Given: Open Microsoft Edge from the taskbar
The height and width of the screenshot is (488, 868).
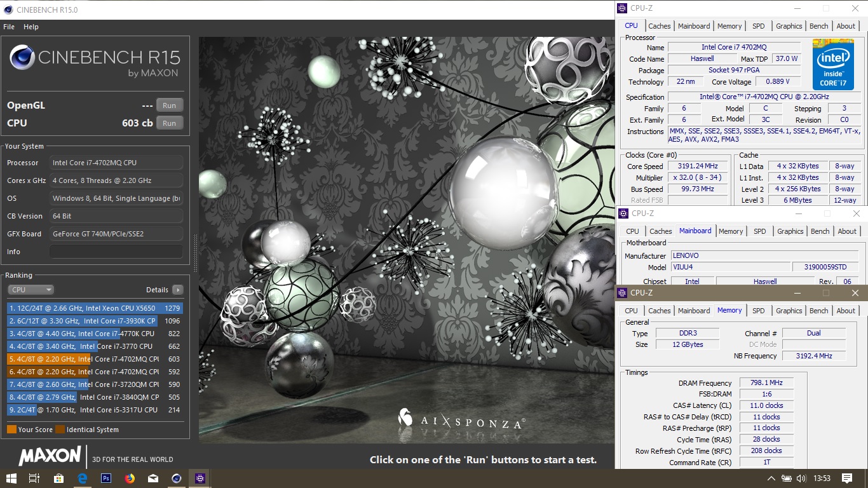Looking at the screenshot, I should click(x=82, y=478).
